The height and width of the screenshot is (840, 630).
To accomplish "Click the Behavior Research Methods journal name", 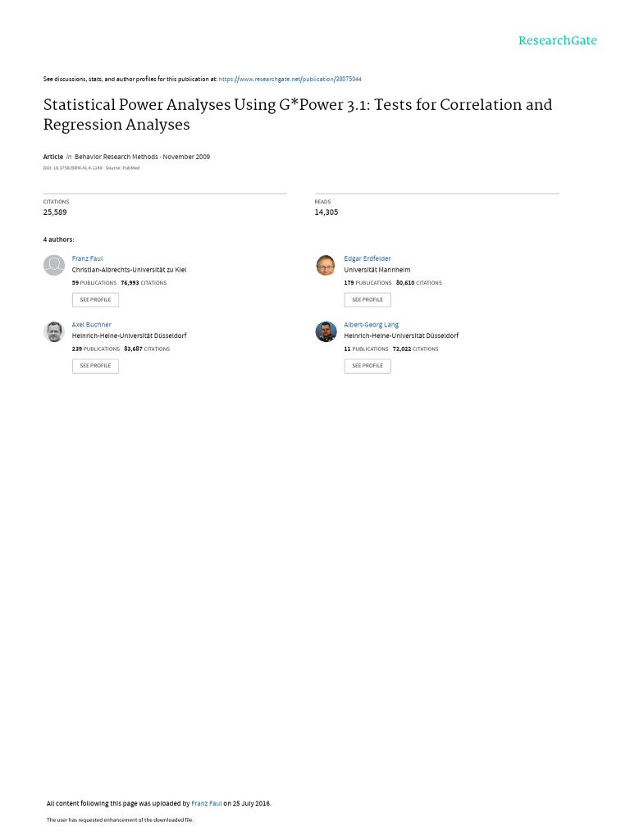I will coord(116,157).
